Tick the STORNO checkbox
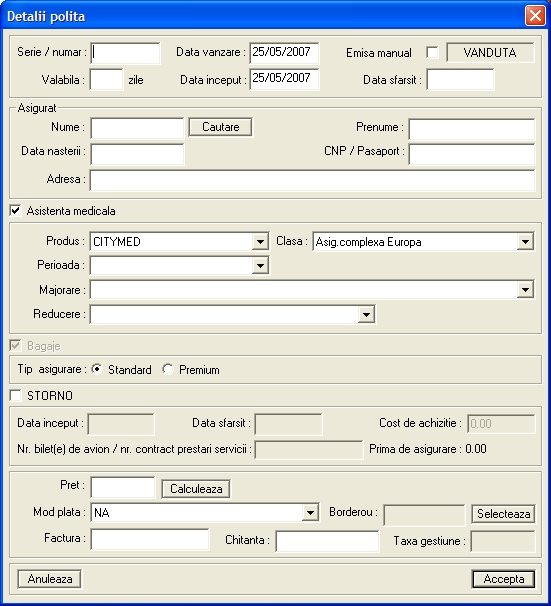Viewport: 551px width, 606px height. [x=15, y=395]
